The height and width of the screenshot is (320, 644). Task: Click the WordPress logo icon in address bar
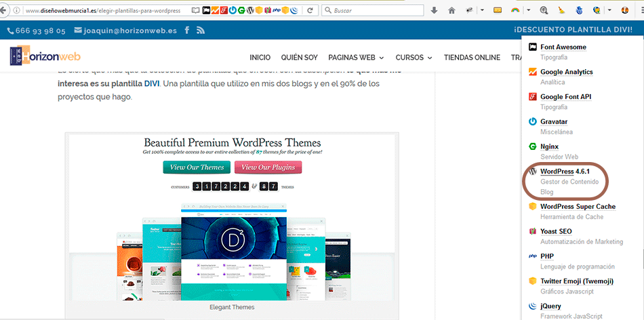tap(250, 10)
